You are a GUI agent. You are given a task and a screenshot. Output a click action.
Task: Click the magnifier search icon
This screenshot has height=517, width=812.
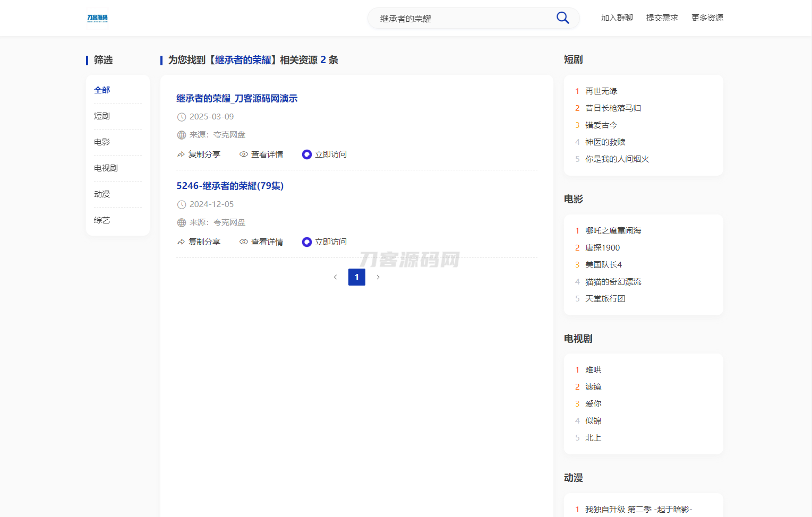(x=562, y=18)
